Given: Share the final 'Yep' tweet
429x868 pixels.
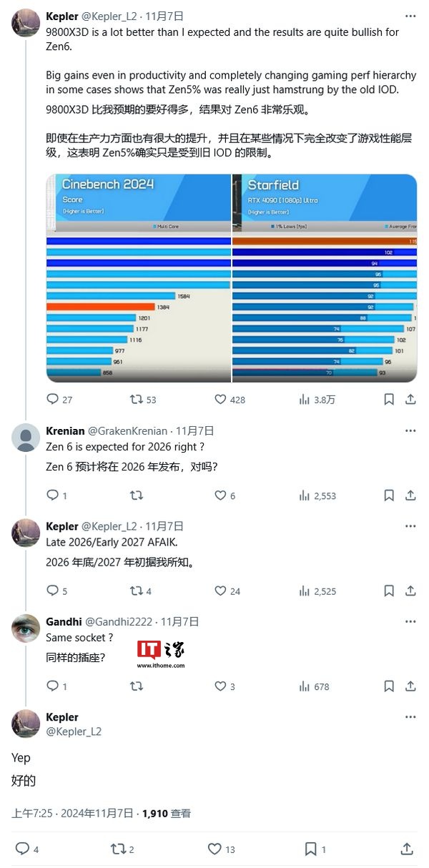Looking at the screenshot, I should click(407, 849).
